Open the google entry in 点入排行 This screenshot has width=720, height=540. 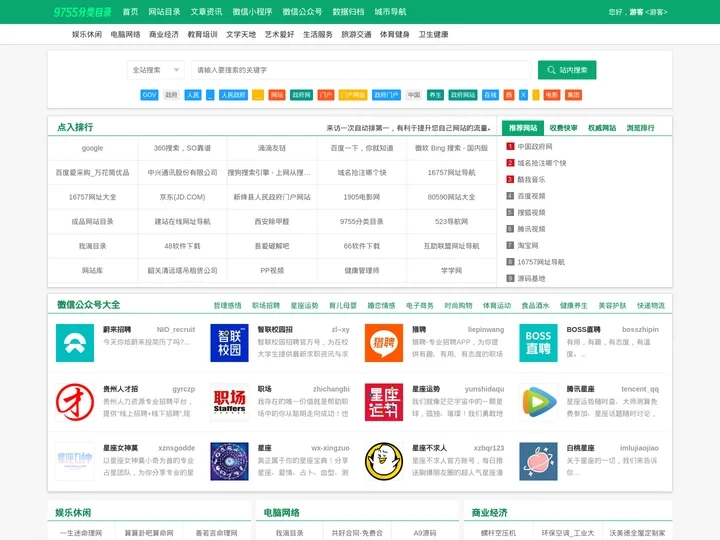tap(92, 148)
